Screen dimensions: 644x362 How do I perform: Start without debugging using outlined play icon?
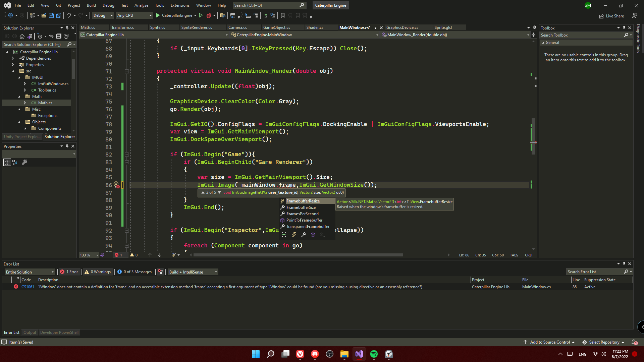[201, 15]
